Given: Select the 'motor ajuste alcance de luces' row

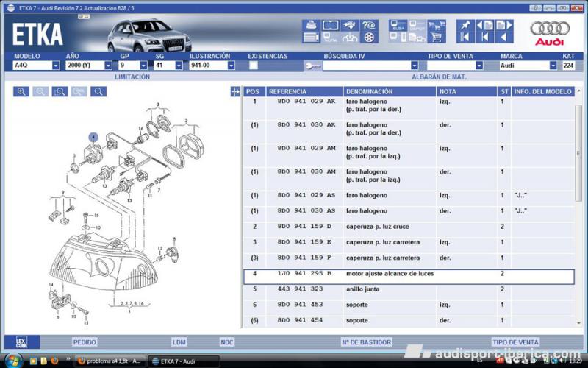Looking at the screenshot, I should click(x=409, y=277).
